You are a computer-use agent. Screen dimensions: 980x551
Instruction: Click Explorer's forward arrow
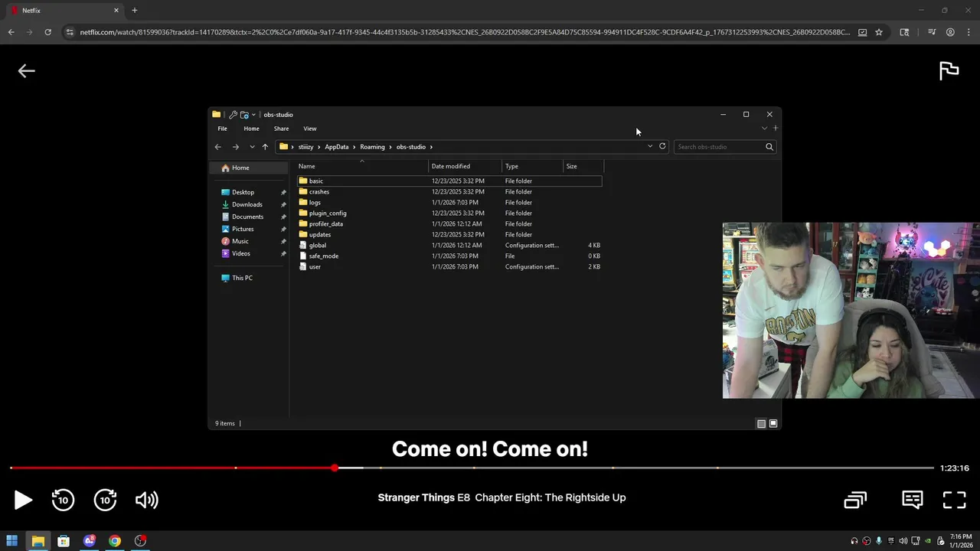[x=236, y=147]
